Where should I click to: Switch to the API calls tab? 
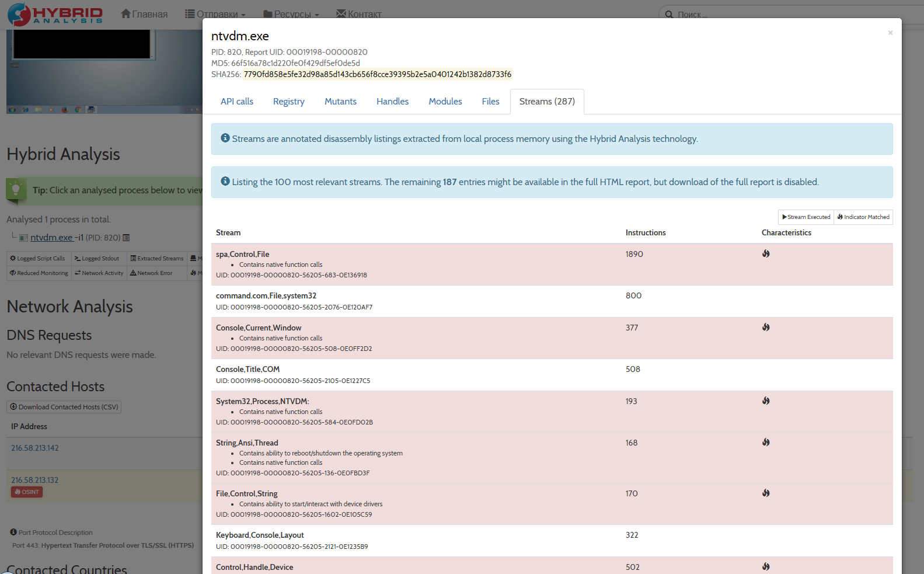[237, 102]
